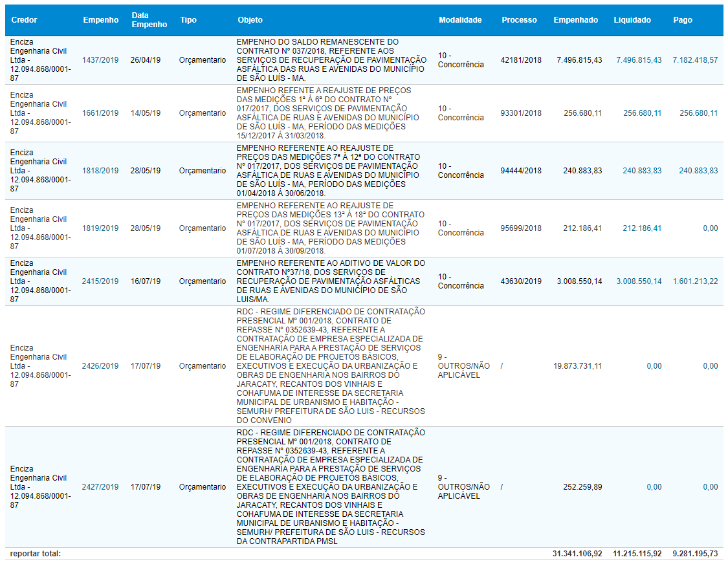Open empenho link 2426/2019
This screenshot has width=728, height=566.
100,366
